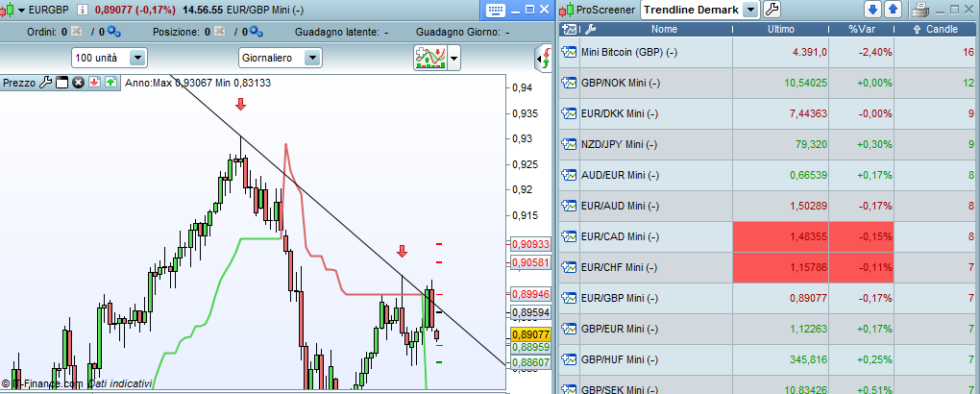980x394 pixels.
Task: Click the Prezzo panel window icon
Action: click(61, 83)
